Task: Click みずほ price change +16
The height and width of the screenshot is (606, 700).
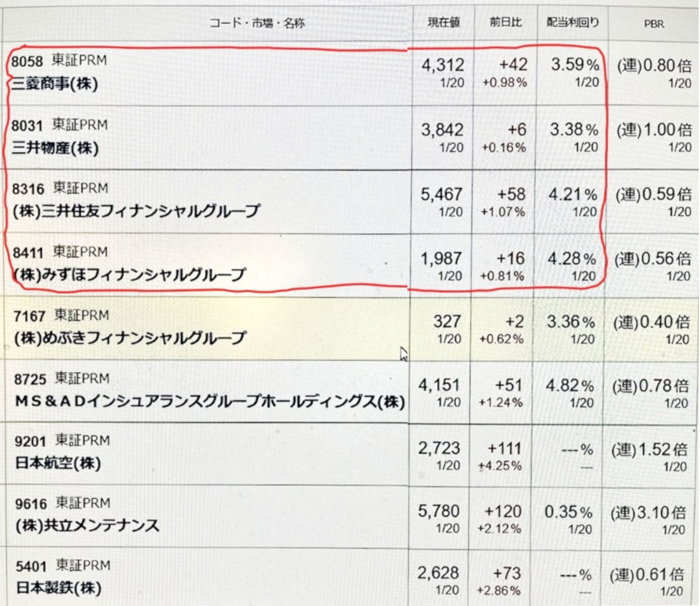Action: tap(513, 259)
